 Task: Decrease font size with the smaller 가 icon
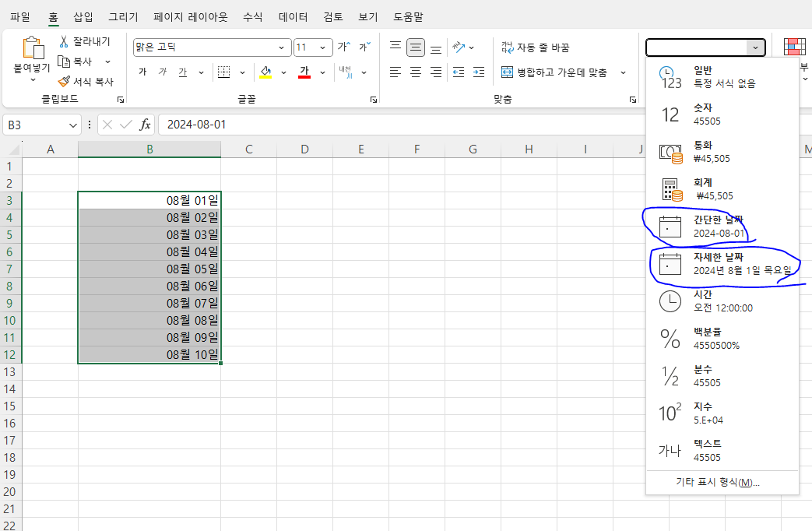tap(364, 47)
